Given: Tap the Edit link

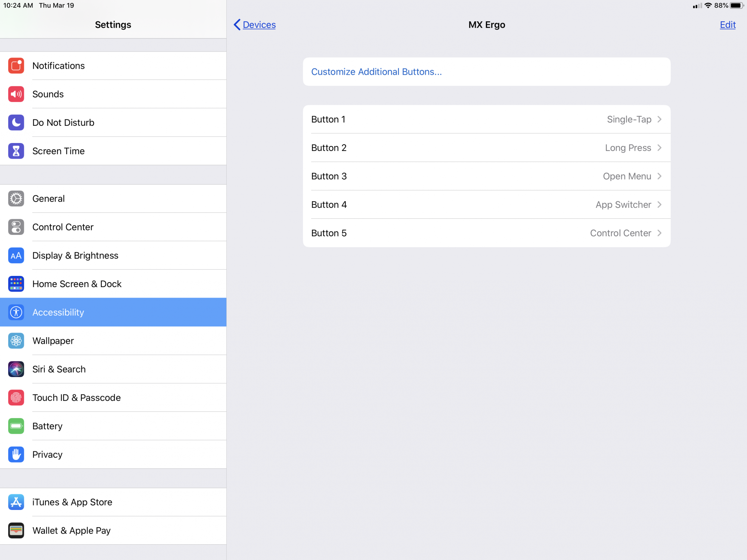Looking at the screenshot, I should 727,25.
